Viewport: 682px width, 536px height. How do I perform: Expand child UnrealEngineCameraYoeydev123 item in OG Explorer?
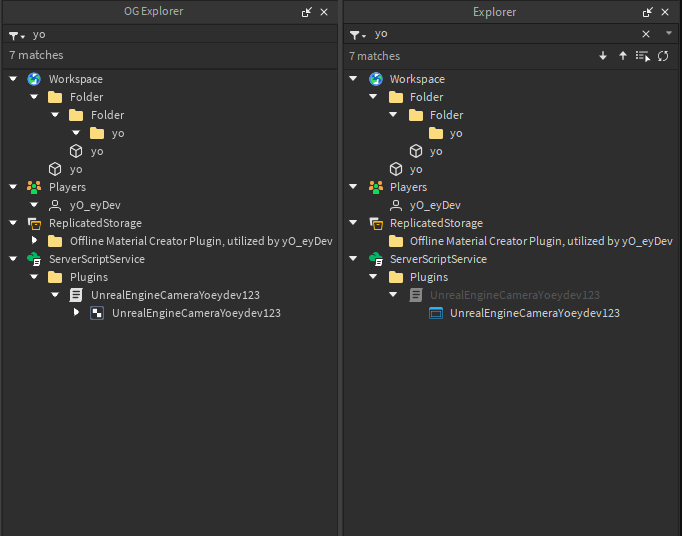pyautogui.click(x=76, y=312)
